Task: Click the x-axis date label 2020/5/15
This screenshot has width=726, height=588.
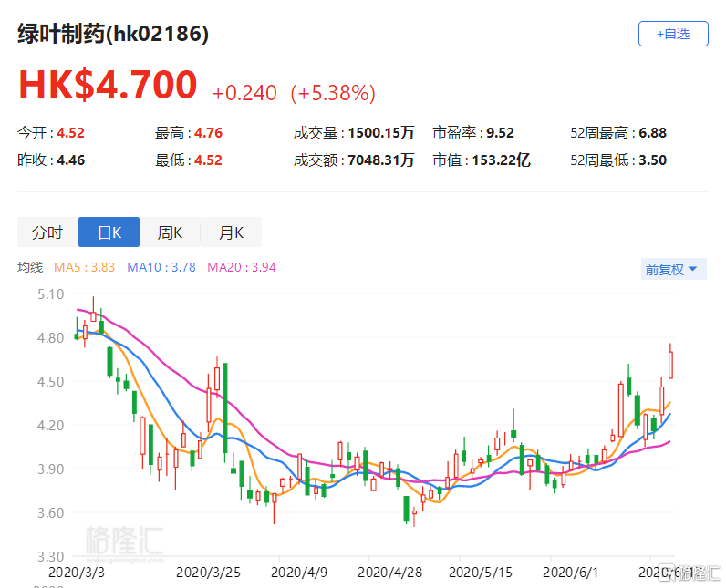Action: click(481, 573)
